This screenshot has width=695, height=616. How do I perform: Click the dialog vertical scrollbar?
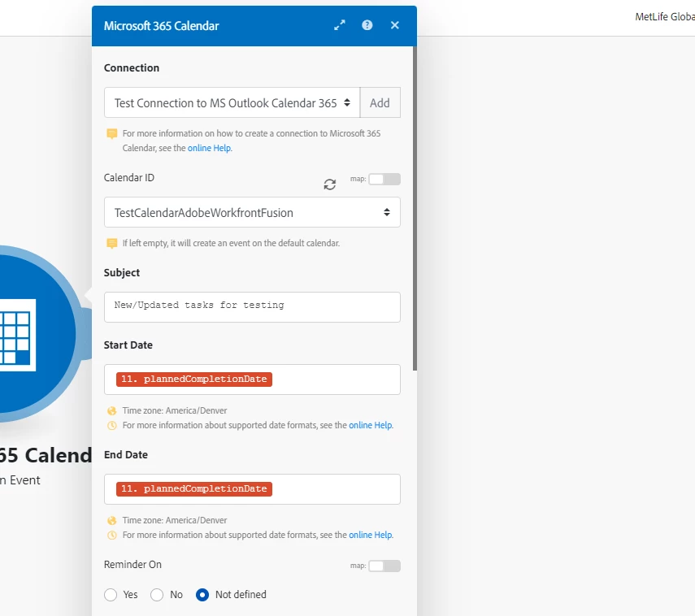(415, 208)
